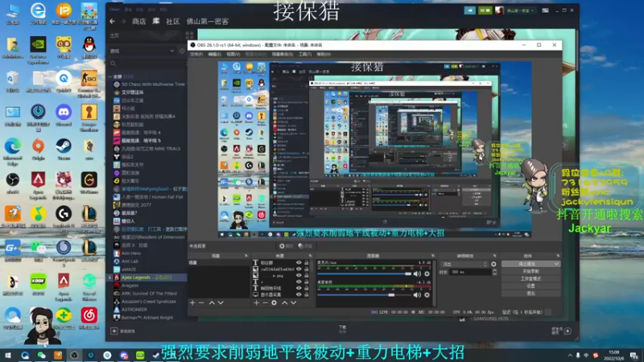Viewport: 644px width, 362px height.
Task: Click 添加游戏 at Steam bottom left
Action: click(123, 331)
